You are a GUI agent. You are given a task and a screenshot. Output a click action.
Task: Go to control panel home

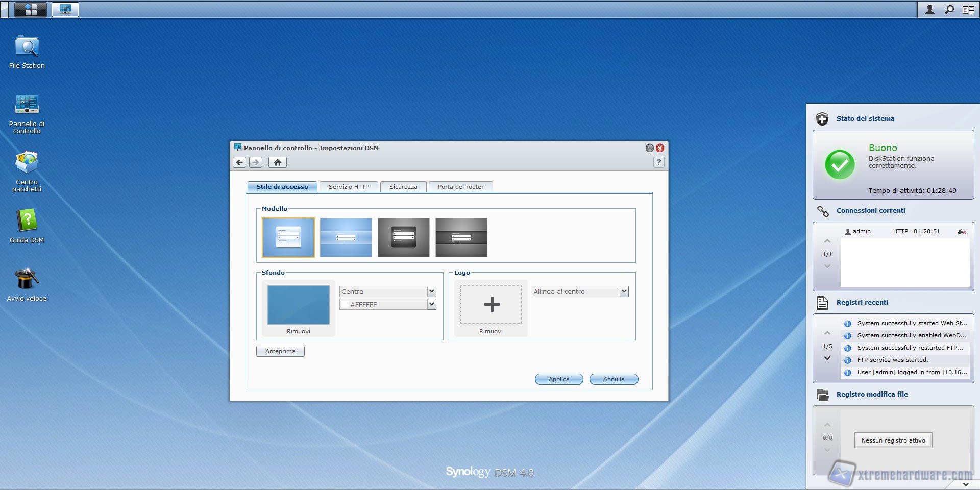point(277,162)
